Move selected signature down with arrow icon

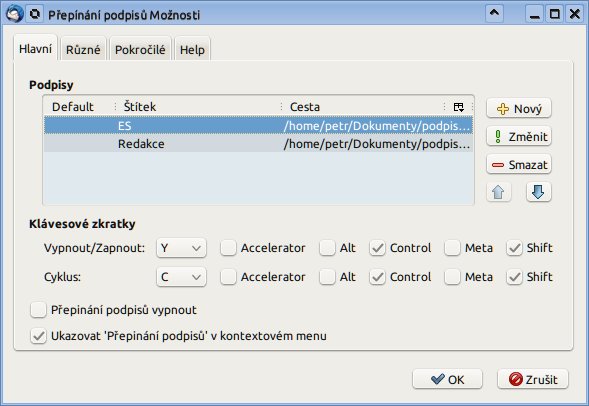pyautogui.click(x=538, y=192)
